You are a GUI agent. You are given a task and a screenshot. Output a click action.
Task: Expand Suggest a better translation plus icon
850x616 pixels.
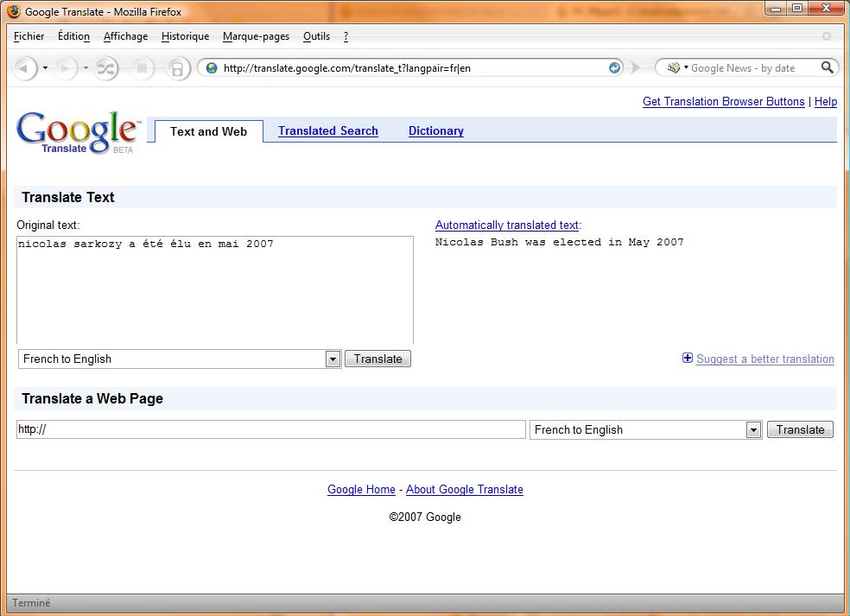coord(688,358)
